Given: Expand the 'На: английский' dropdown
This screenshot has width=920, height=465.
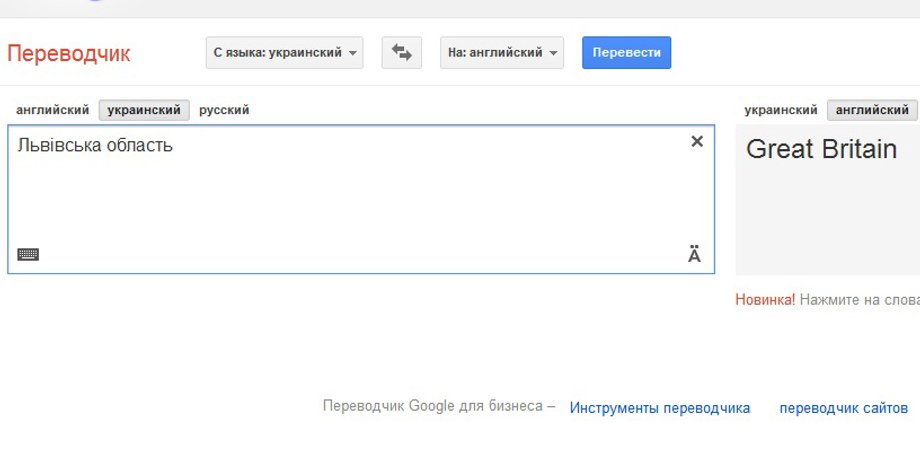Looking at the screenshot, I should click(x=501, y=53).
